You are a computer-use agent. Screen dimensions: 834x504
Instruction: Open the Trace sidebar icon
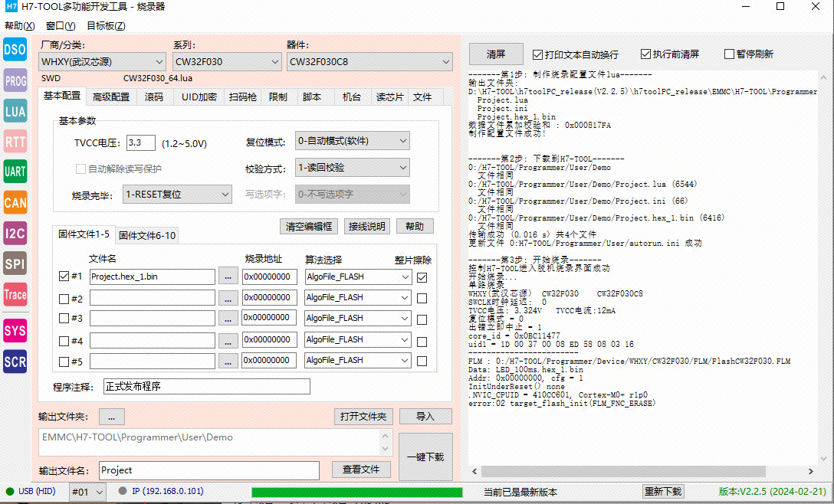coord(15,294)
